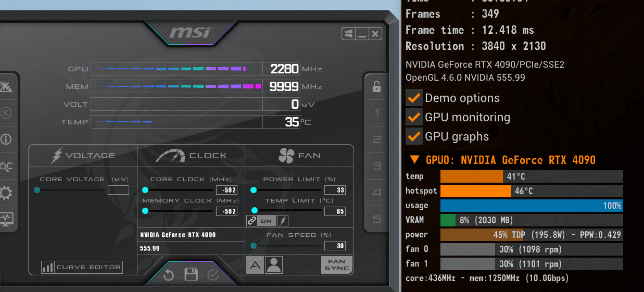Select profile slot 3
The width and height of the screenshot is (644, 292).
tap(377, 166)
